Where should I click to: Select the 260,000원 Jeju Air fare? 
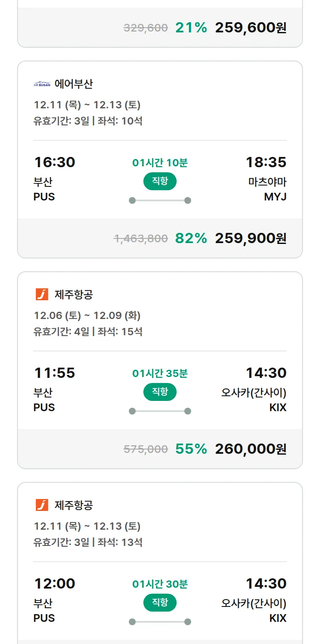tap(250, 449)
